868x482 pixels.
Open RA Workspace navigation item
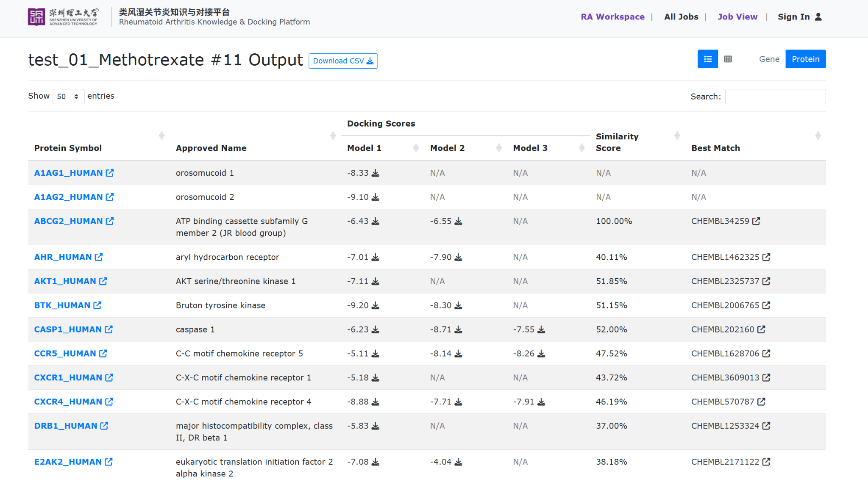point(612,17)
